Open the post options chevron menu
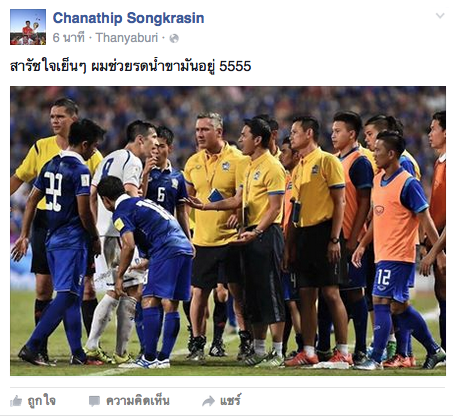Image resolution: width=453 pixels, height=416 pixels. point(440,16)
